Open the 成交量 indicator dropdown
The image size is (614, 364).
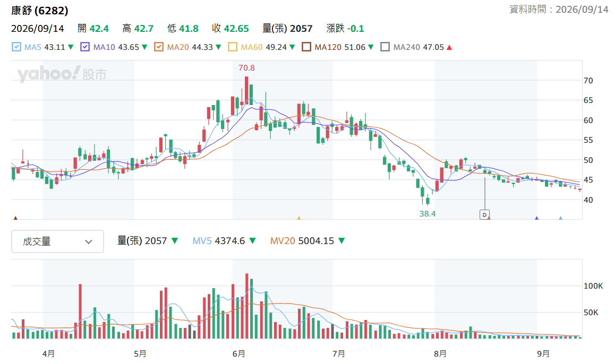pos(57,241)
